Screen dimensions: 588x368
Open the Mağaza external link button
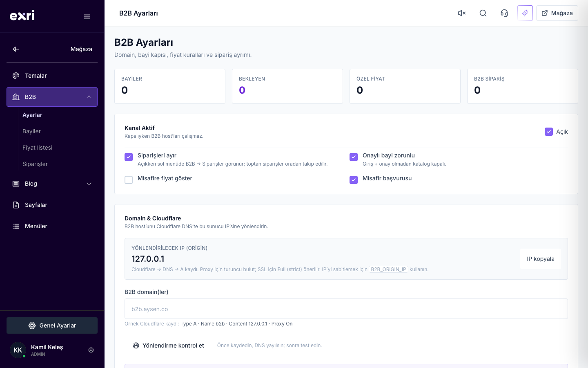click(x=557, y=13)
